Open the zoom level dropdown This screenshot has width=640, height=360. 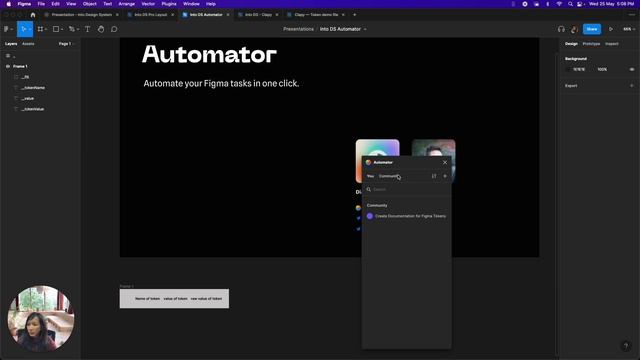[x=628, y=29]
